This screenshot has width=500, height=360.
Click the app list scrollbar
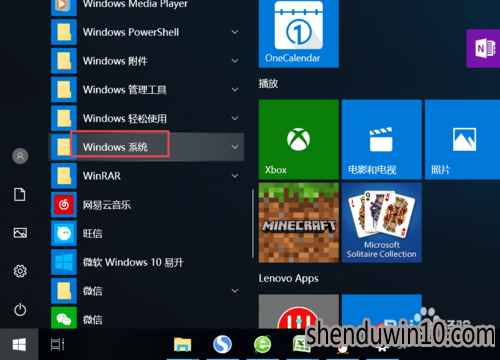[253, 223]
